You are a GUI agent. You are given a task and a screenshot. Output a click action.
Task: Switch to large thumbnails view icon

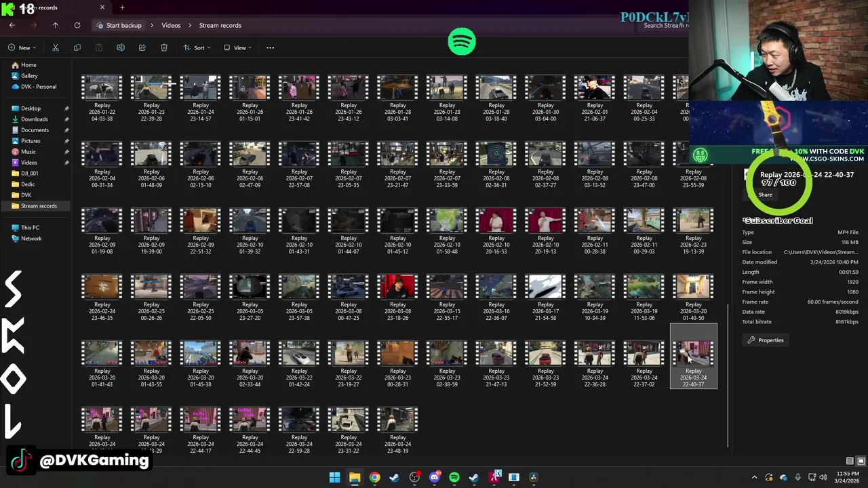pyautogui.click(x=860, y=461)
